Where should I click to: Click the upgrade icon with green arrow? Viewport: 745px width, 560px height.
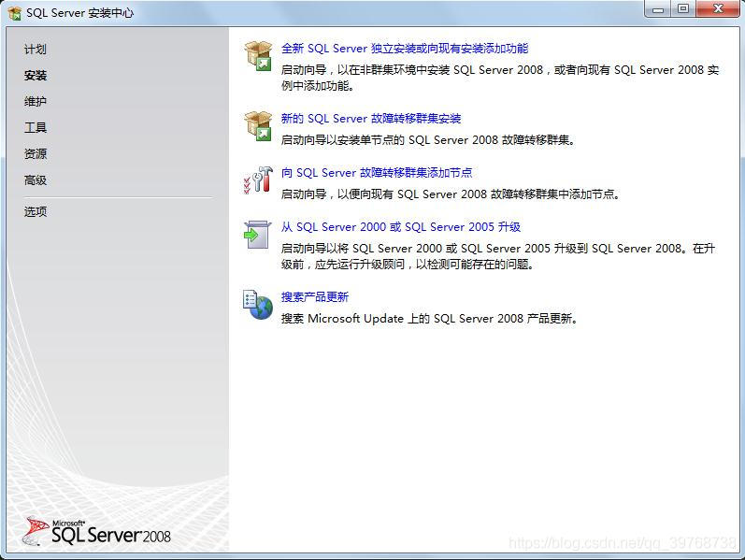pos(257,235)
